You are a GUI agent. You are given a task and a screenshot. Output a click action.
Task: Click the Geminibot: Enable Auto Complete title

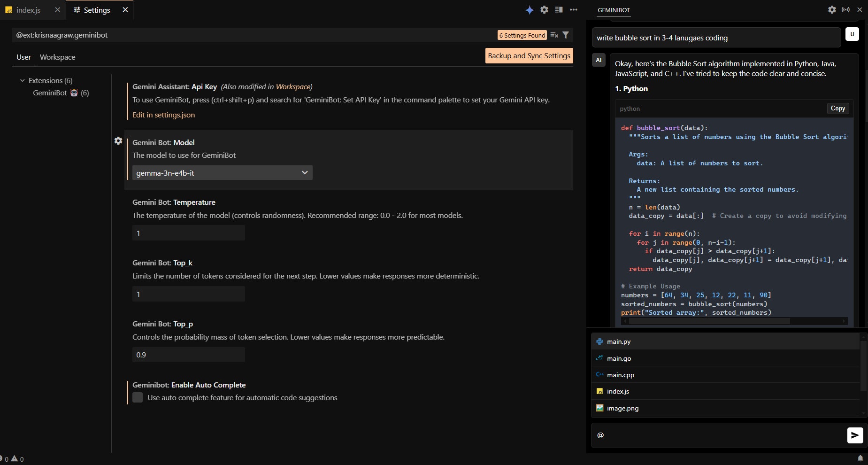point(189,385)
